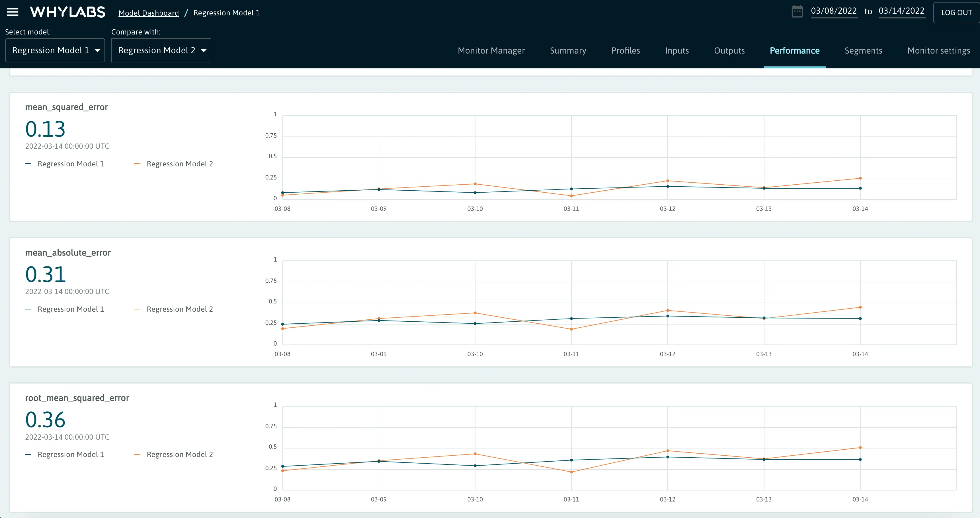
Task: Click the 03-14 dark point on the root_mean_squared_error chart
Action: [860, 459]
